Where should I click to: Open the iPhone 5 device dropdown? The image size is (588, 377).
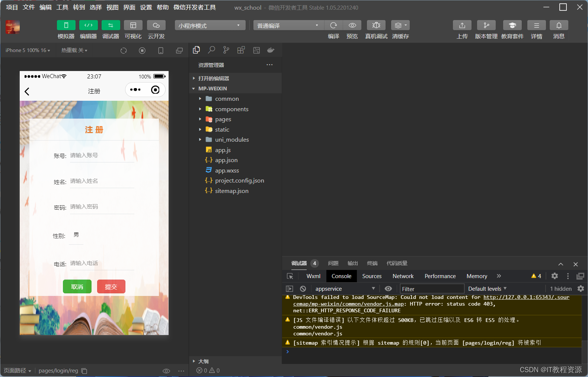28,50
